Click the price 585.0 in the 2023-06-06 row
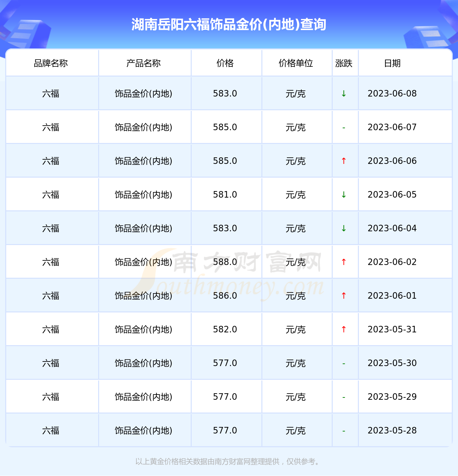 [x=225, y=161]
